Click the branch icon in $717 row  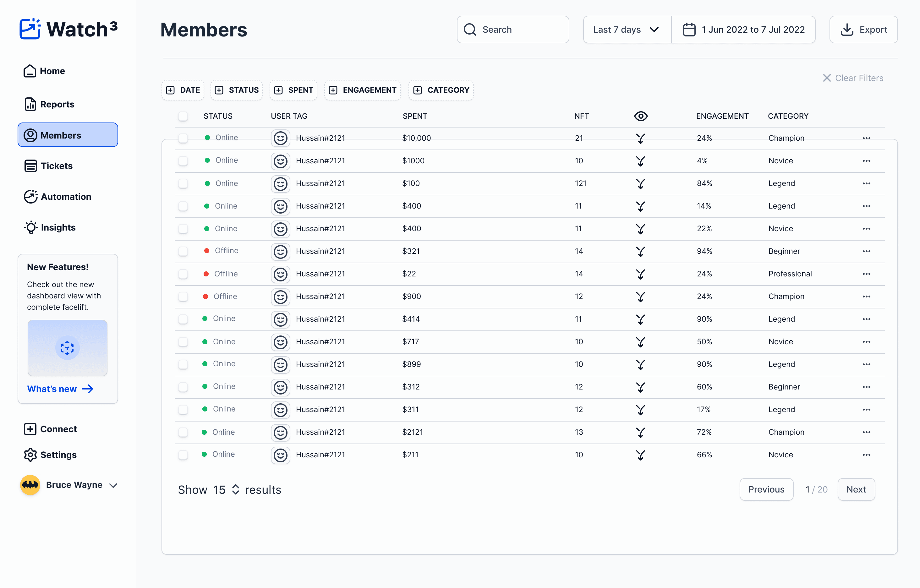tap(641, 342)
